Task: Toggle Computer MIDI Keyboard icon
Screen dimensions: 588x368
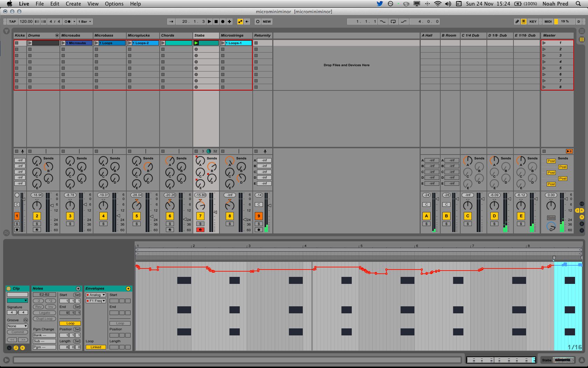Action: tap(524, 21)
